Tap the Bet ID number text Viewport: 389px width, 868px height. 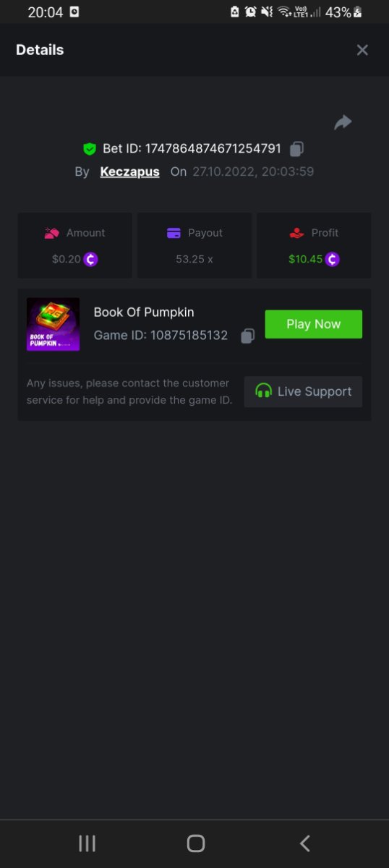(x=213, y=149)
